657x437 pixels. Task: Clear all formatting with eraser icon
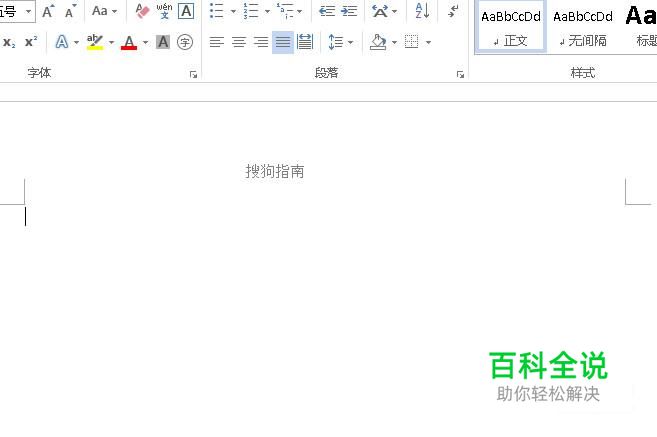(142, 11)
